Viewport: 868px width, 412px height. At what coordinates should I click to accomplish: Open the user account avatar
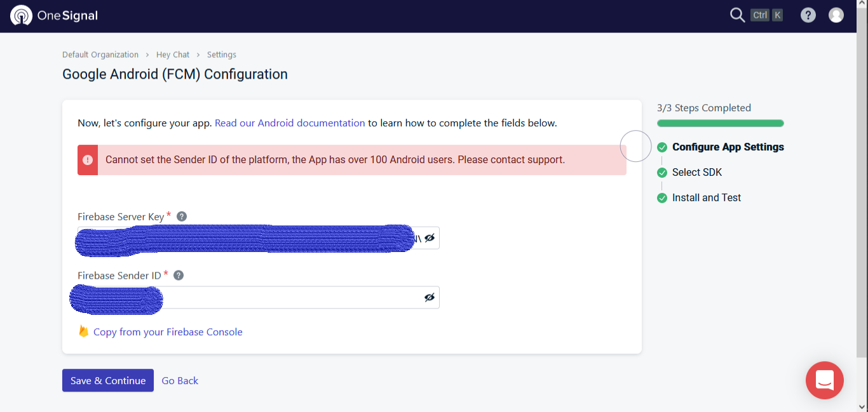click(x=836, y=15)
